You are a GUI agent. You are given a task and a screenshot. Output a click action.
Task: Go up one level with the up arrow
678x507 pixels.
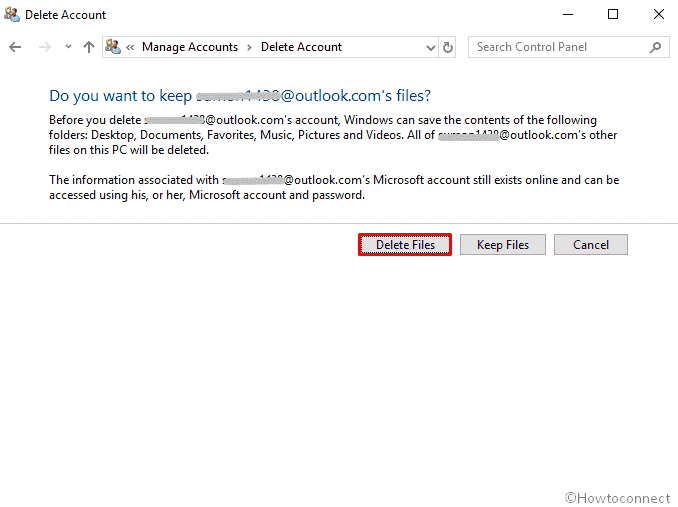click(89, 47)
